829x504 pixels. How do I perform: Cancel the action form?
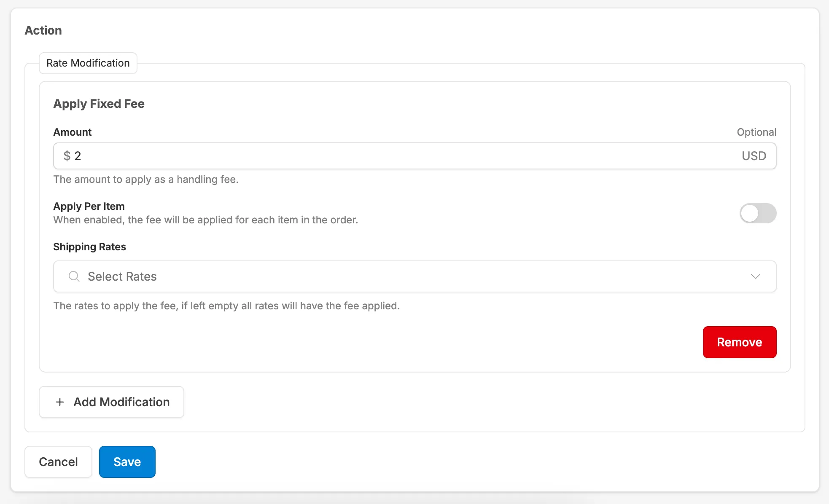pyautogui.click(x=58, y=462)
